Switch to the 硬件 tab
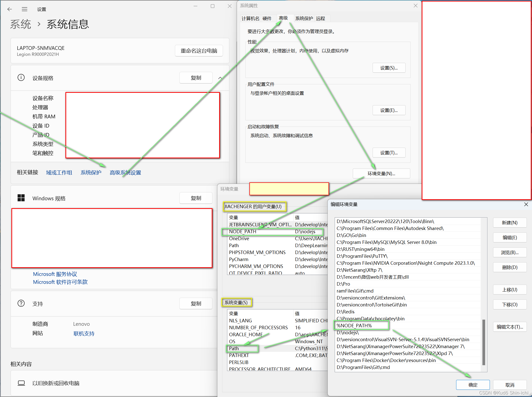The image size is (532, 397). [267, 18]
